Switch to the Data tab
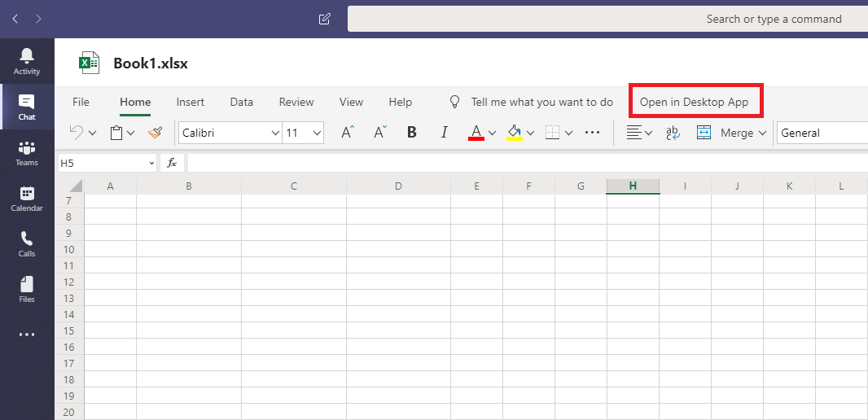The height and width of the screenshot is (420, 868). (241, 102)
